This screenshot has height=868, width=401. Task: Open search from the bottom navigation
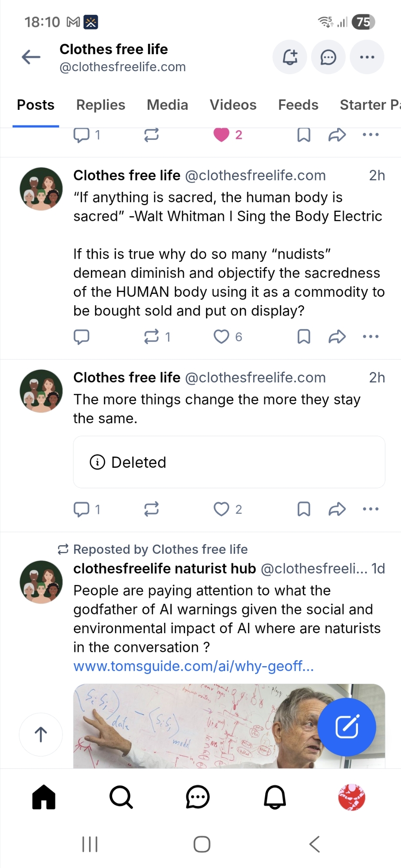tap(121, 797)
